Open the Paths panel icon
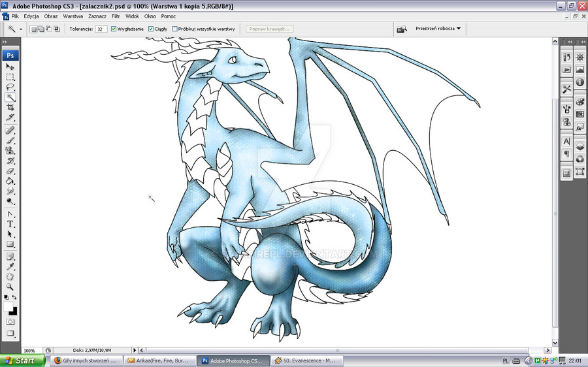 (x=580, y=172)
